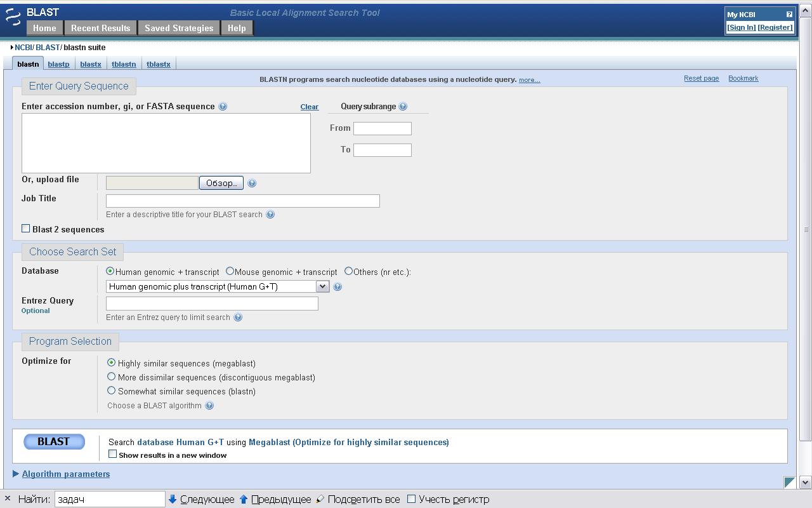Click the page corner resize icon
Image resolution: width=812 pixels, height=508 pixels.
click(x=790, y=483)
